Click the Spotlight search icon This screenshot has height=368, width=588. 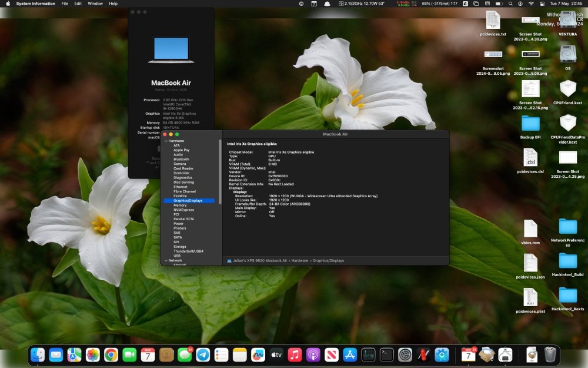pos(510,4)
